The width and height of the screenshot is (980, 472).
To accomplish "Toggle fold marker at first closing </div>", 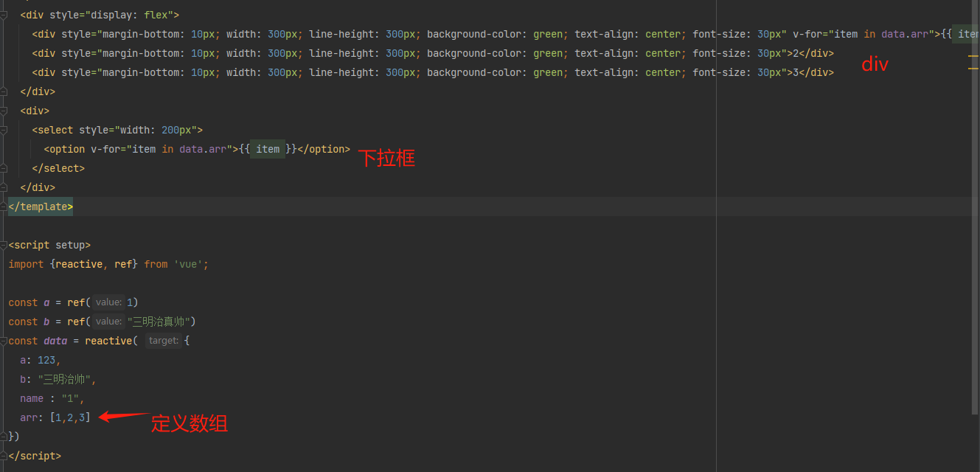I will click(x=4, y=91).
